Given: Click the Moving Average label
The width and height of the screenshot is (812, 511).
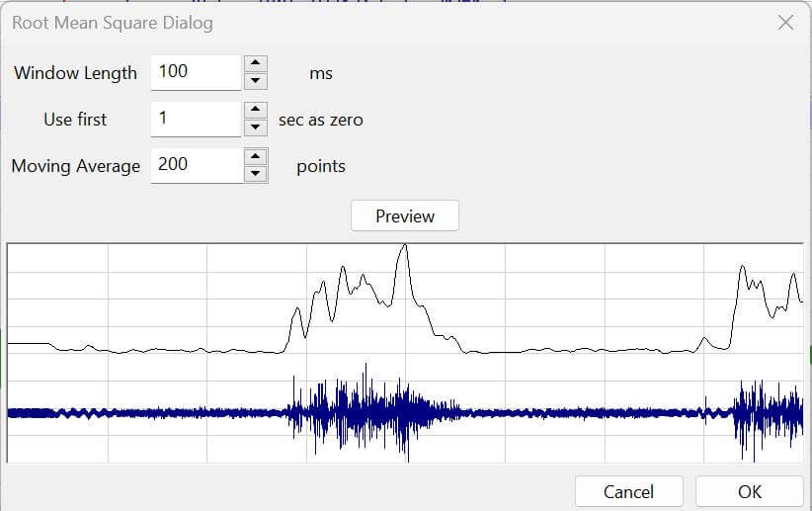Looking at the screenshot, I should tap(75, 166).
